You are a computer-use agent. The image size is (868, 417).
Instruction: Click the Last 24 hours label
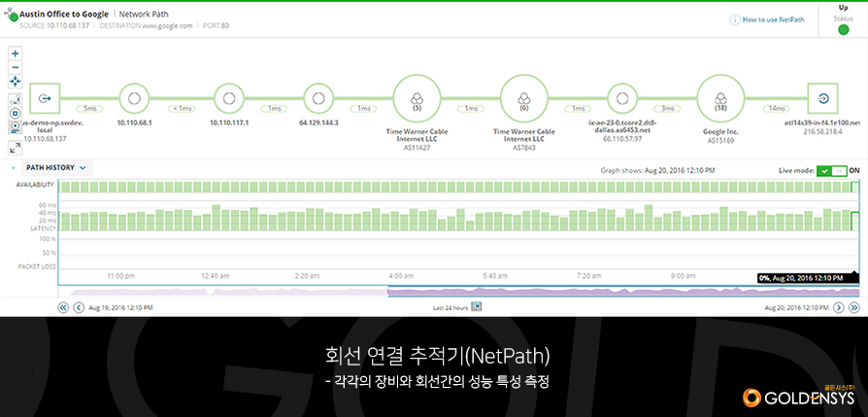tap(451, 307)
